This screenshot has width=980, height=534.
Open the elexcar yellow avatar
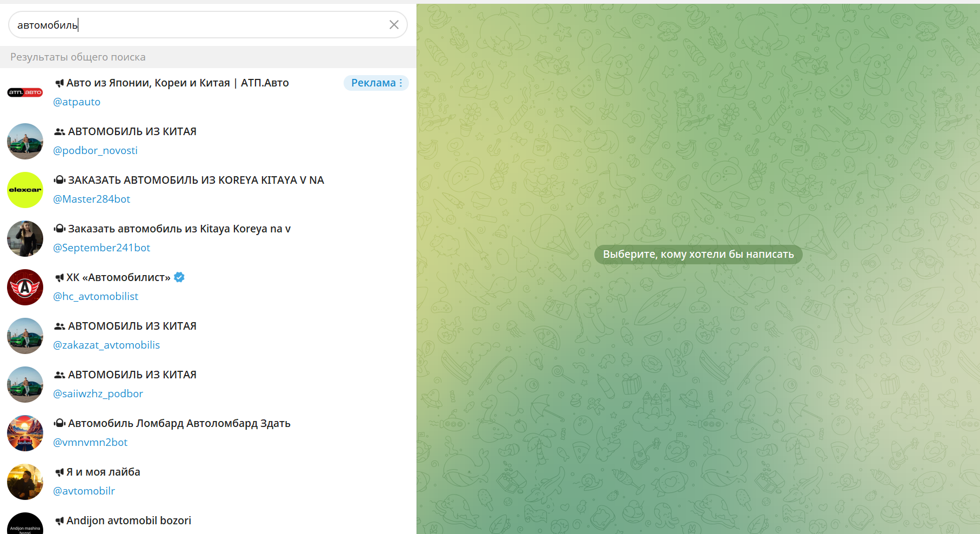(25, 190)
